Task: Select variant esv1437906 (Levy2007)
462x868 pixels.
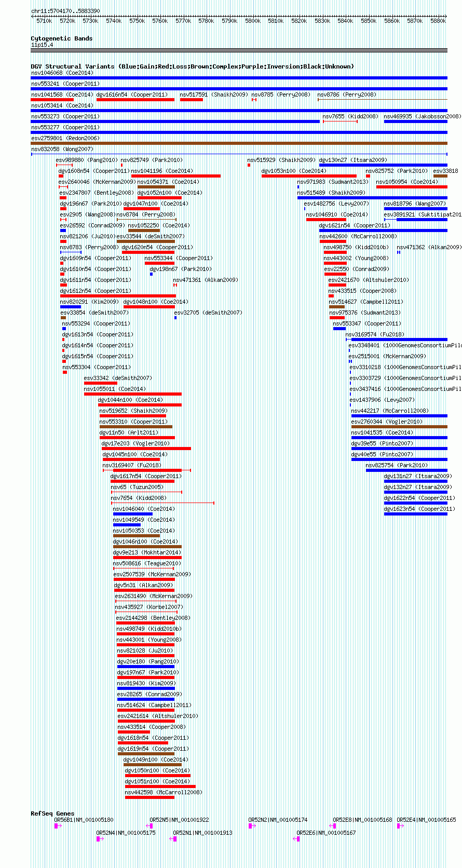Action: [382, 400]
